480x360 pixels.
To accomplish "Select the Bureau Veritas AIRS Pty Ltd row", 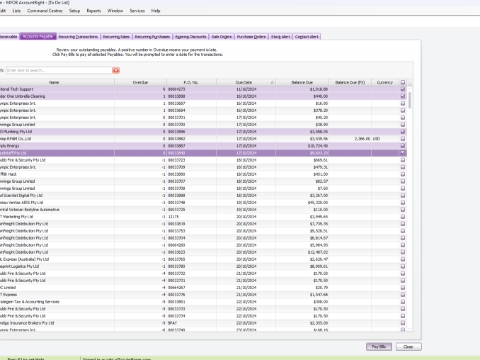I will pyautogui.click(x=203, y=202).
